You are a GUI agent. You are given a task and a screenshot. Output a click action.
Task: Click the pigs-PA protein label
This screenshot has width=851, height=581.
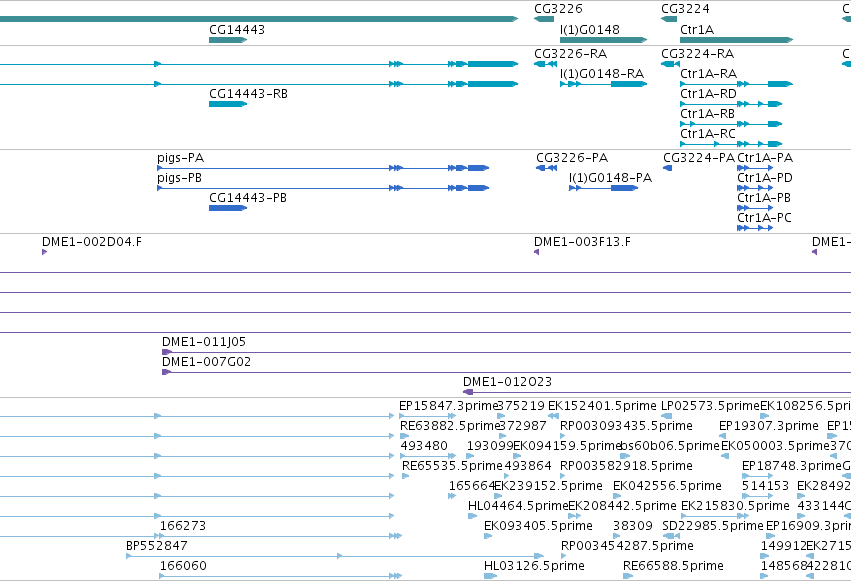[x=180, y=158]
